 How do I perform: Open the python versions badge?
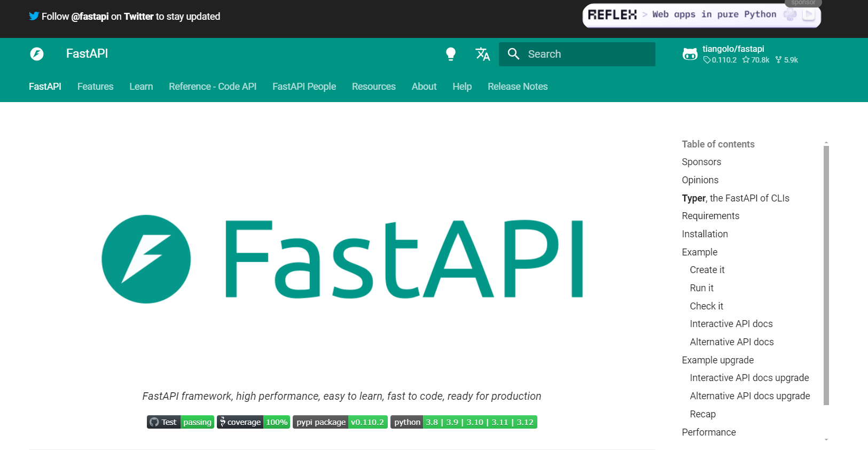point(464,422)
